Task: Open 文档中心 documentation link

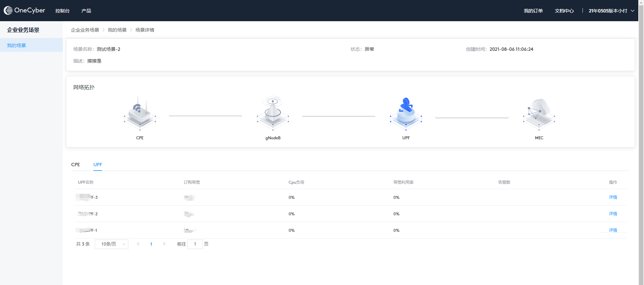Action: [564, 11]
